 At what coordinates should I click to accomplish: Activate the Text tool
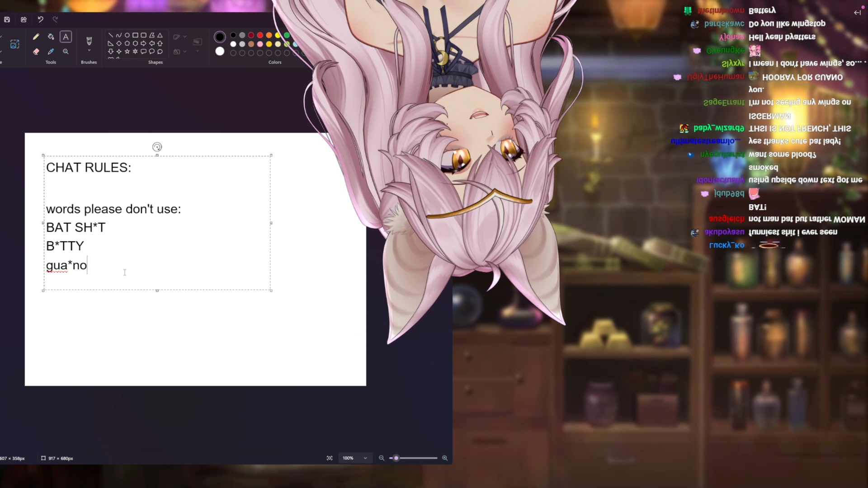[x=66, y=37]
